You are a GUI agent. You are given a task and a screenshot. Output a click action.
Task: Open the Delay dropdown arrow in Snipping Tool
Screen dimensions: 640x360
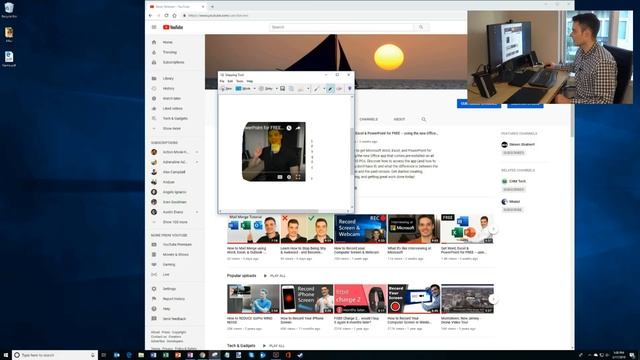(276, 89)
